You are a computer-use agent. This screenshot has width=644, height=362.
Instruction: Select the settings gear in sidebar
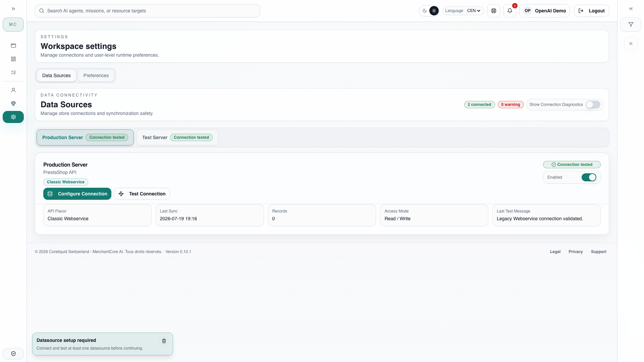click(x=13, y=117)
